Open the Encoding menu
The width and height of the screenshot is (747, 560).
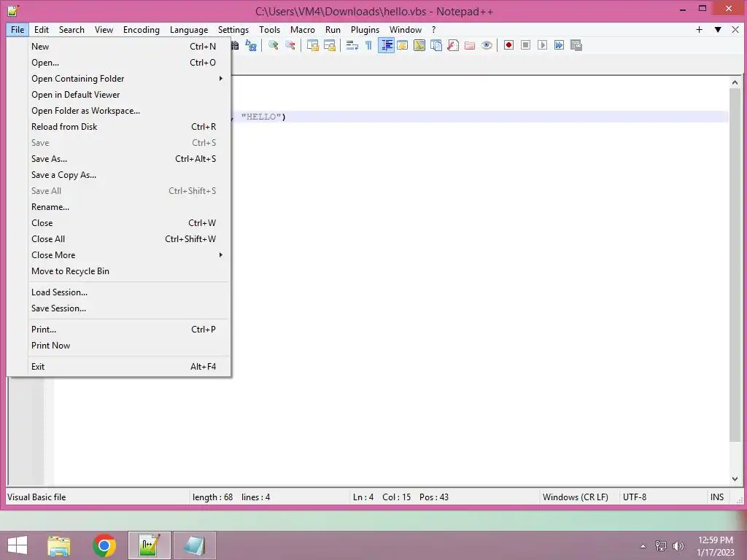tap(142, 29)
